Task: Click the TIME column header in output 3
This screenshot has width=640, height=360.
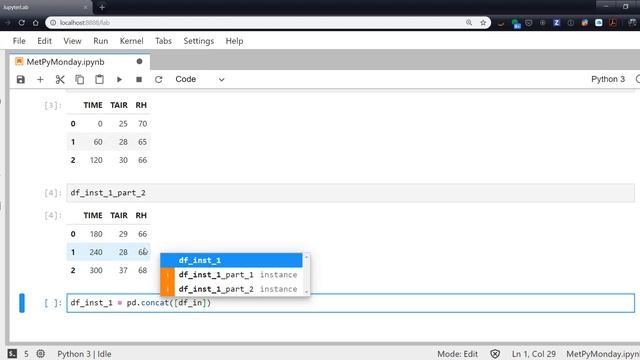Action: point(93,105)
